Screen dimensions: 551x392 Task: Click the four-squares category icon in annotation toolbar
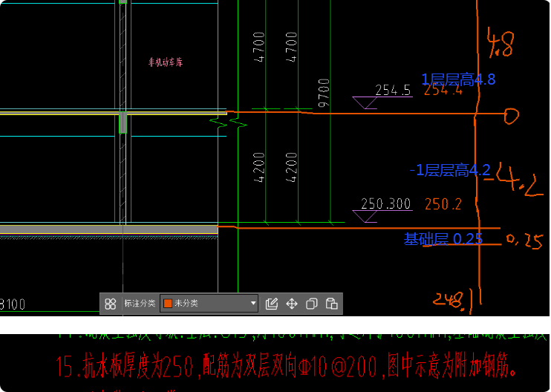click(111, 304)
